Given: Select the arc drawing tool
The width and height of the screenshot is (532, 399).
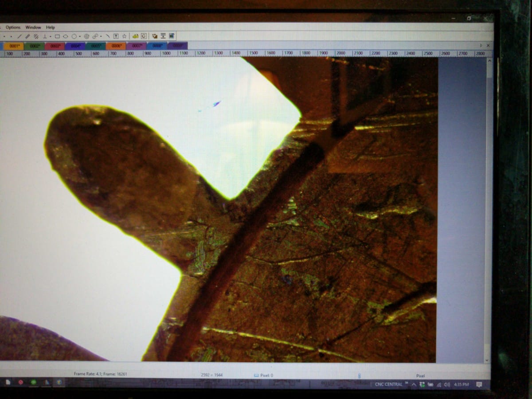Looking at the screenshot, I should pos(107,36).
